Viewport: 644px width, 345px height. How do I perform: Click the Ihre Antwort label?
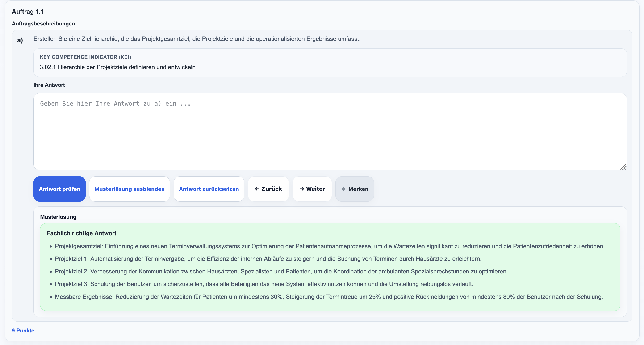49,85
